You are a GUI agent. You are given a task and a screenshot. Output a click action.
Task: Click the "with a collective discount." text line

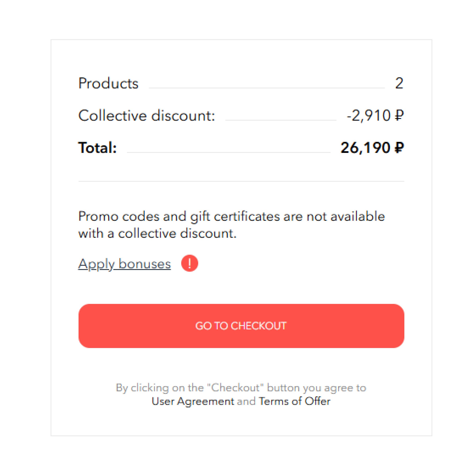(x=157, y=234)
